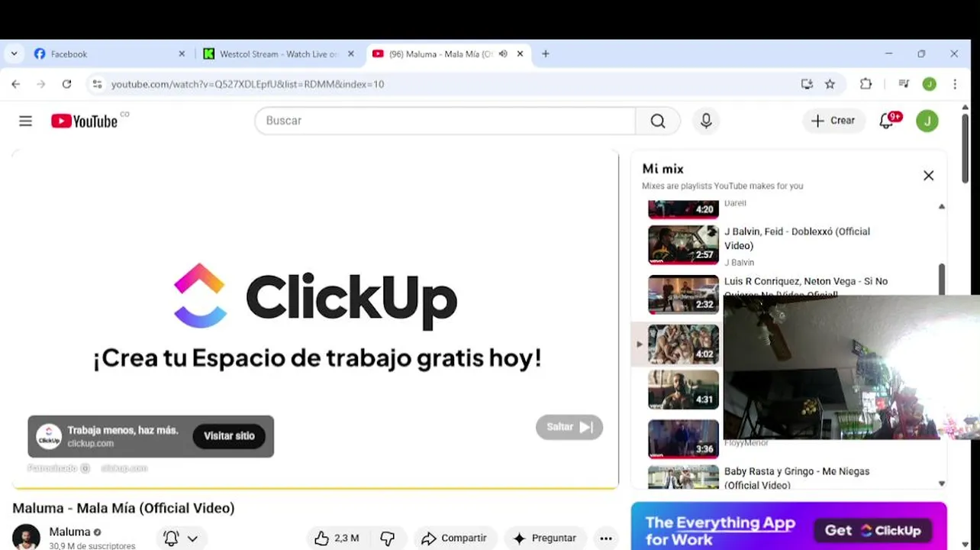The image size is (980, 550).
Task: Install app icon in address bar
Action: pos(807,84)
